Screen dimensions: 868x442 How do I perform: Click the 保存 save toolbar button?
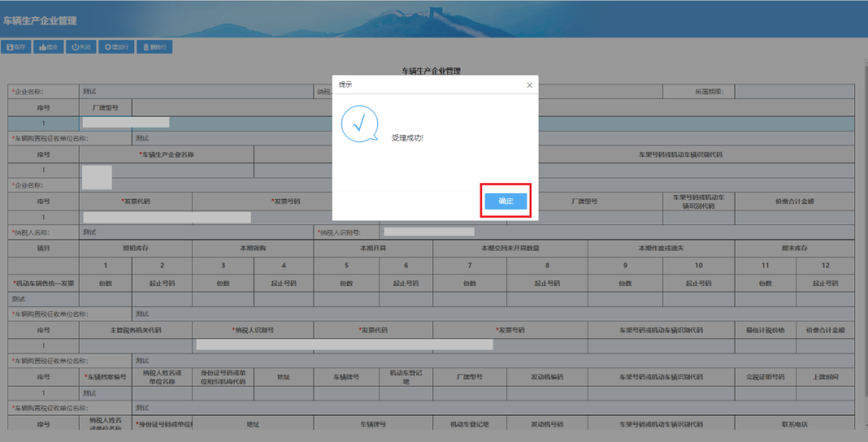16,47
